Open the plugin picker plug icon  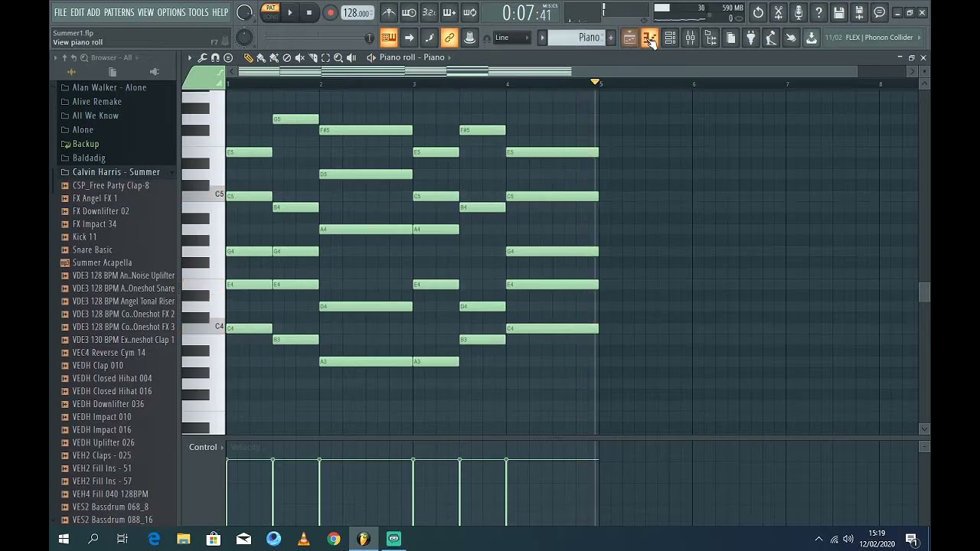751,37
